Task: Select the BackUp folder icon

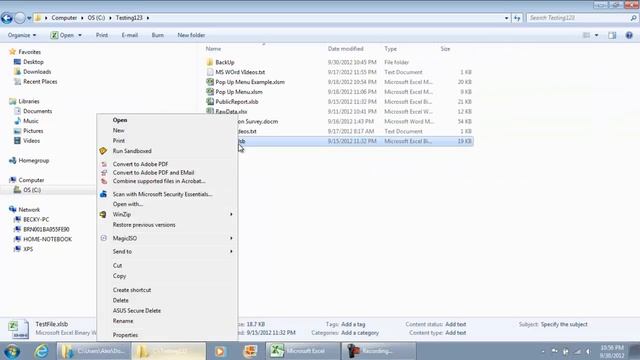Action: 210,62
